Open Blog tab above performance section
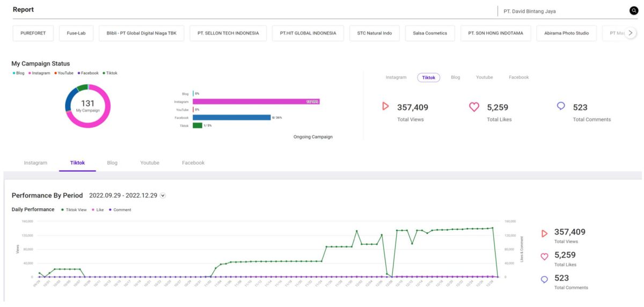Image resolution: width=644 pixels, height=307 pixels. click(x=112, y=163)
